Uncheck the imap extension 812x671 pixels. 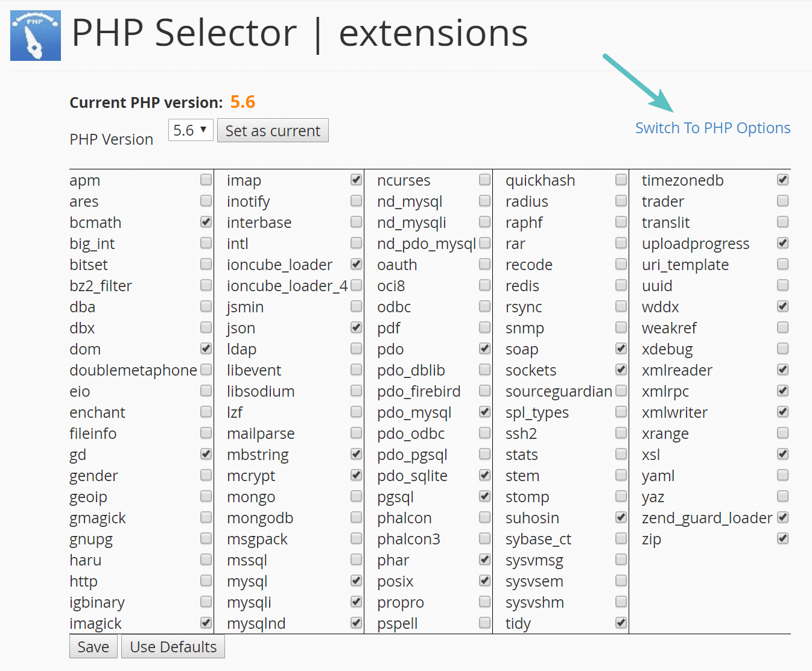357,180
